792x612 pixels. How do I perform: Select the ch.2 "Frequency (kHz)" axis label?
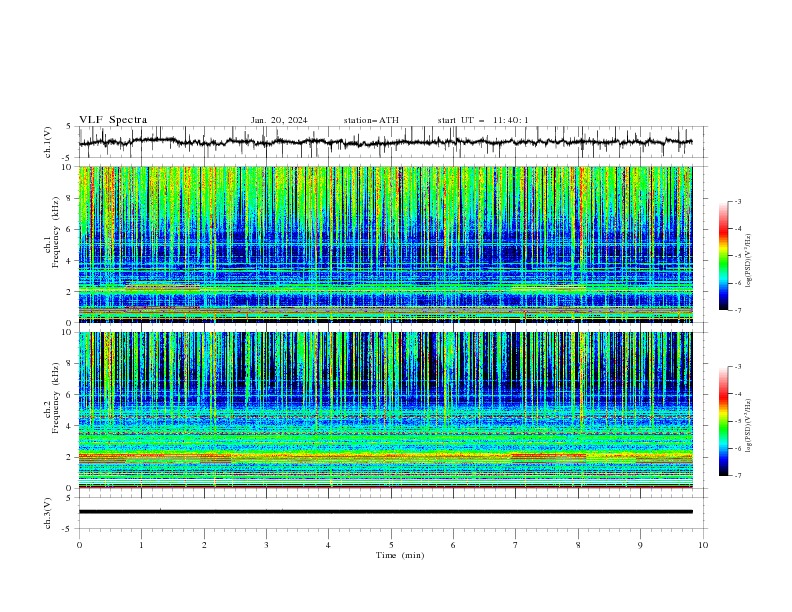coord(56,397)
